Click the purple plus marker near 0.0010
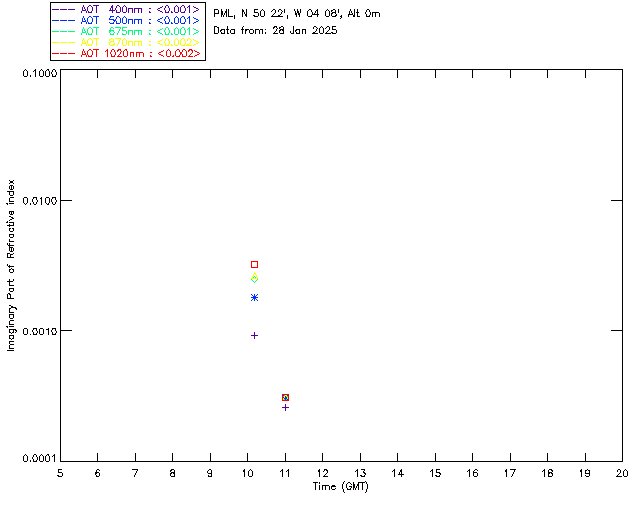Image resolution: width=640 pixels, height=512 pixels. (254, 336)
